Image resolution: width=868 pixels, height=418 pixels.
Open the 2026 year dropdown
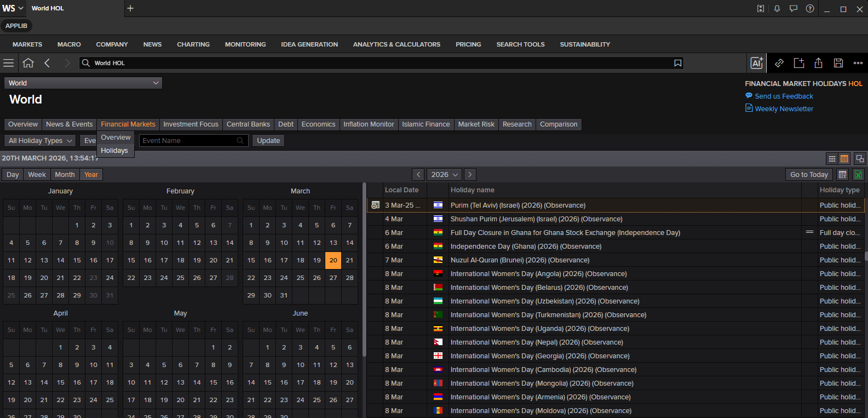coord(444,175)
